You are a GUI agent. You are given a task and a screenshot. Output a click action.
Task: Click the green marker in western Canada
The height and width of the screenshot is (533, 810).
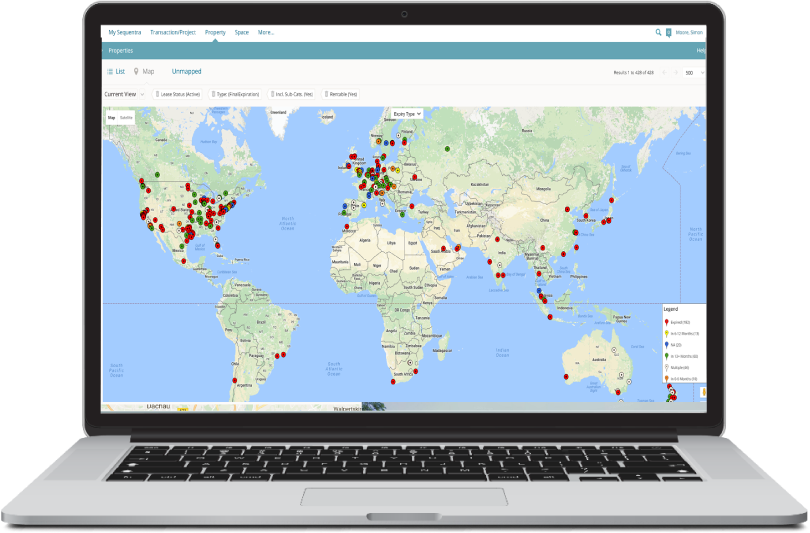[x=158, y=175]
